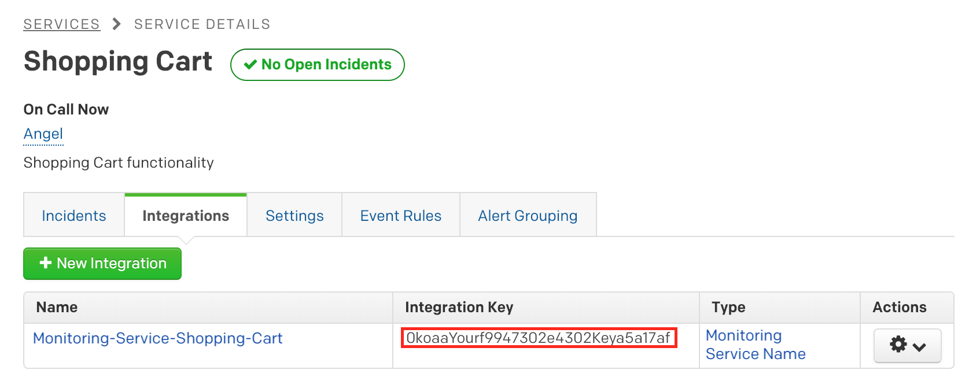Screen dimensions: 980x392
Task: Open the Settings tab
Action: [294, 216]
